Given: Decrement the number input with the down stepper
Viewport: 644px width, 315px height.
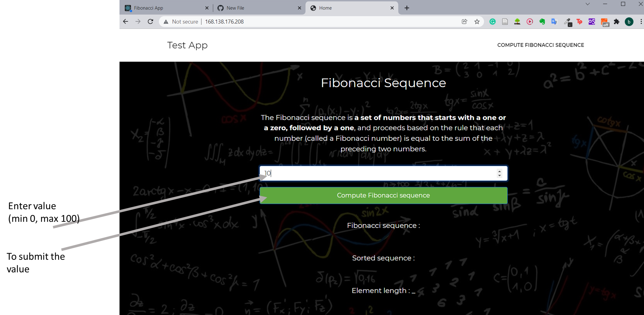Looking at the screenshot, I should click(x=499, y=176).
